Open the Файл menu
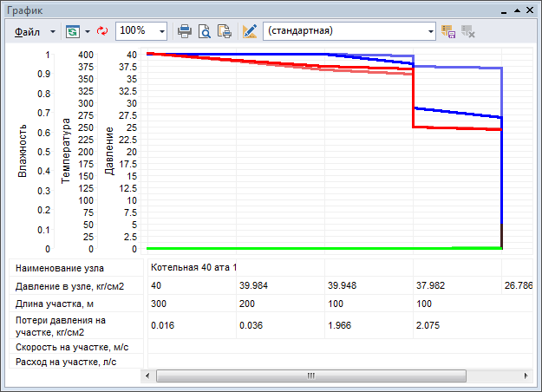 28,30
